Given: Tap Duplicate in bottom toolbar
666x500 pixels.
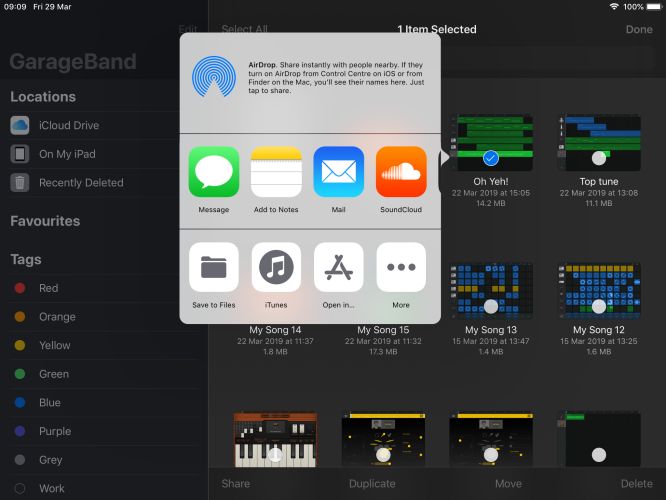Looking at the screenshot, I should 372,483.
